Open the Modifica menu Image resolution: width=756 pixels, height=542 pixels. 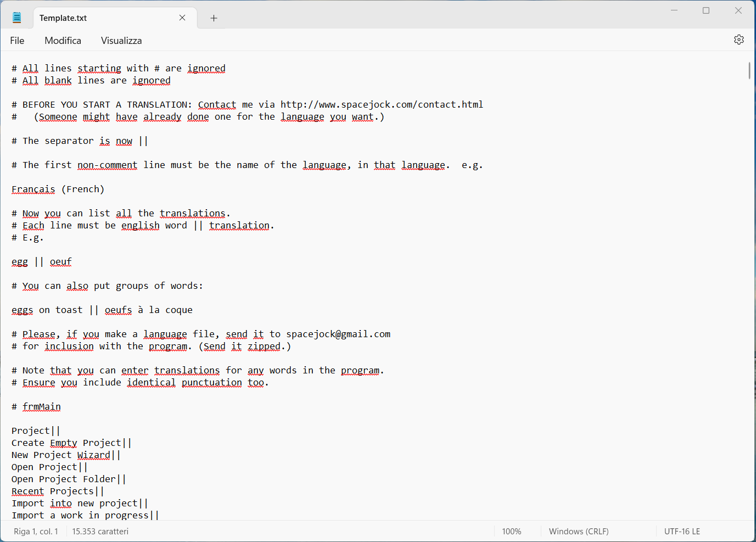tap(63, 40)
